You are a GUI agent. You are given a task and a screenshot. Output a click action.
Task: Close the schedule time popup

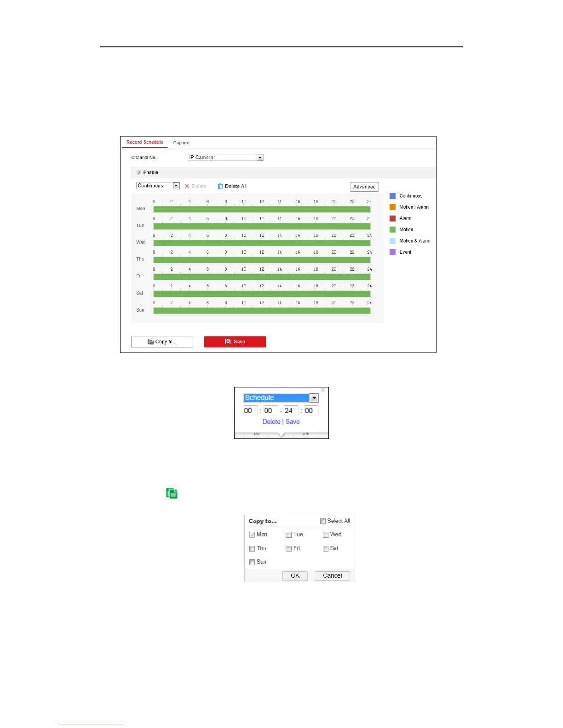point(323,390)
